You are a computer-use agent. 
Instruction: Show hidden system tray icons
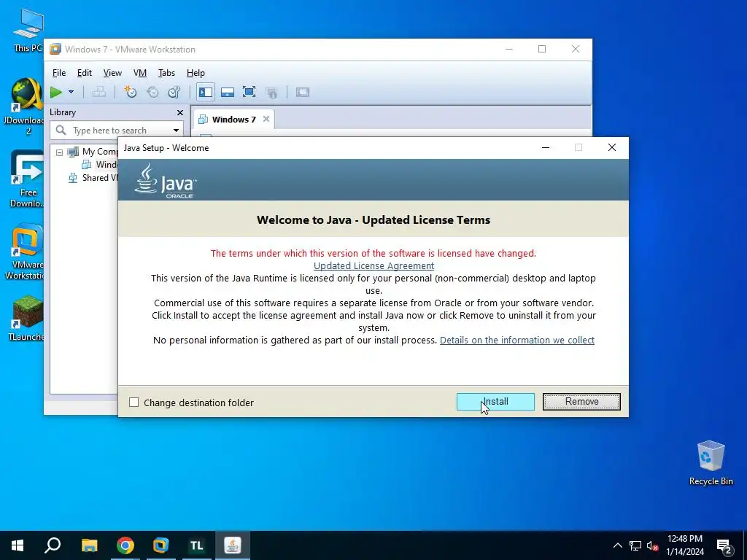point(617,545)
